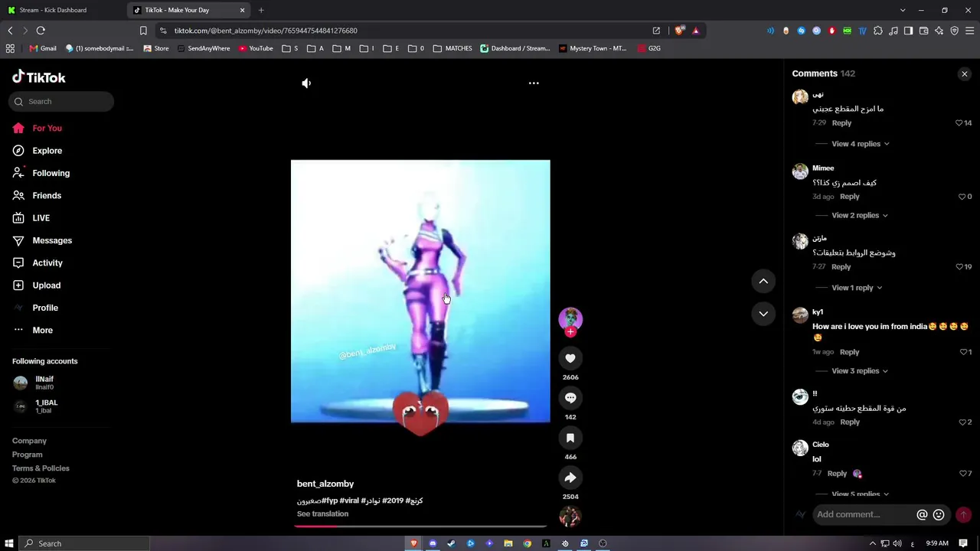Open the Company footer link

[x=29, y=441]
